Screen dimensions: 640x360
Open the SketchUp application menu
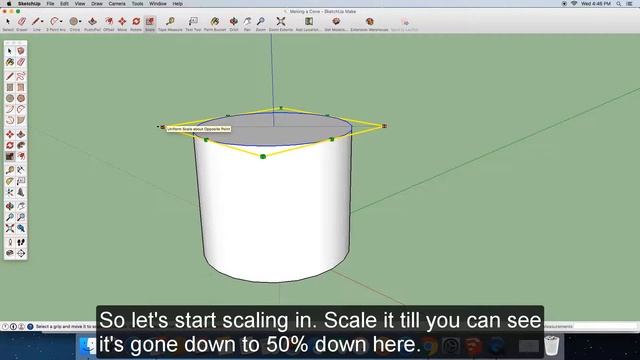(x=29, y=4)
